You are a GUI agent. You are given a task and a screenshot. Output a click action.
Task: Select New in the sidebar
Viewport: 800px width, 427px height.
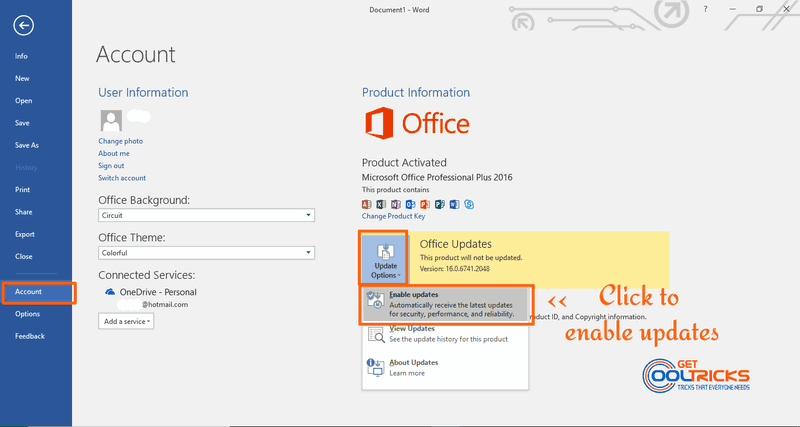[22, 79]
